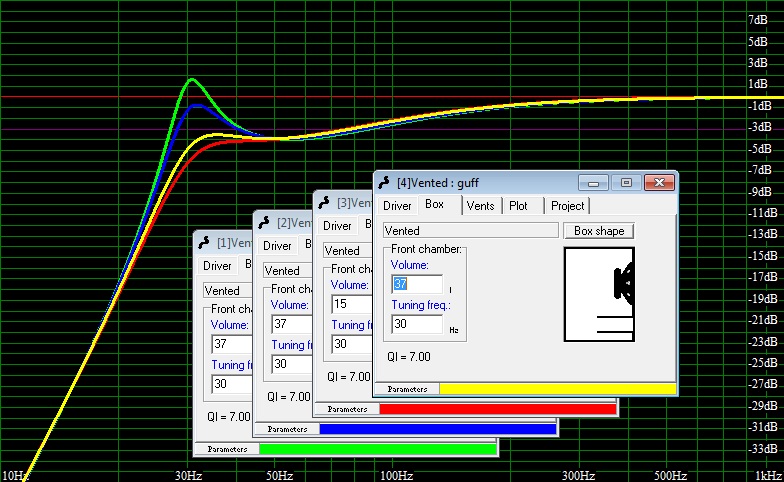The image size is (784, 482).
Task: Open the Driver tab in window [1]
Action: coord(217,266)
